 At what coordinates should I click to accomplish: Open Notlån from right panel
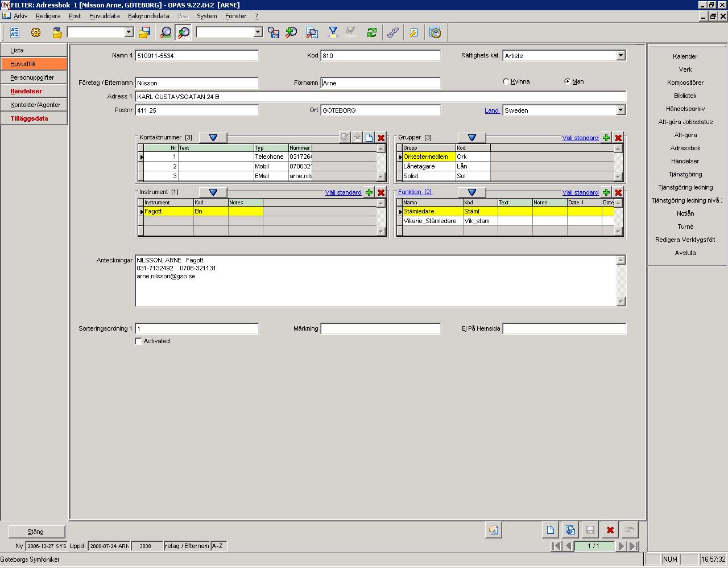point(685,213)
